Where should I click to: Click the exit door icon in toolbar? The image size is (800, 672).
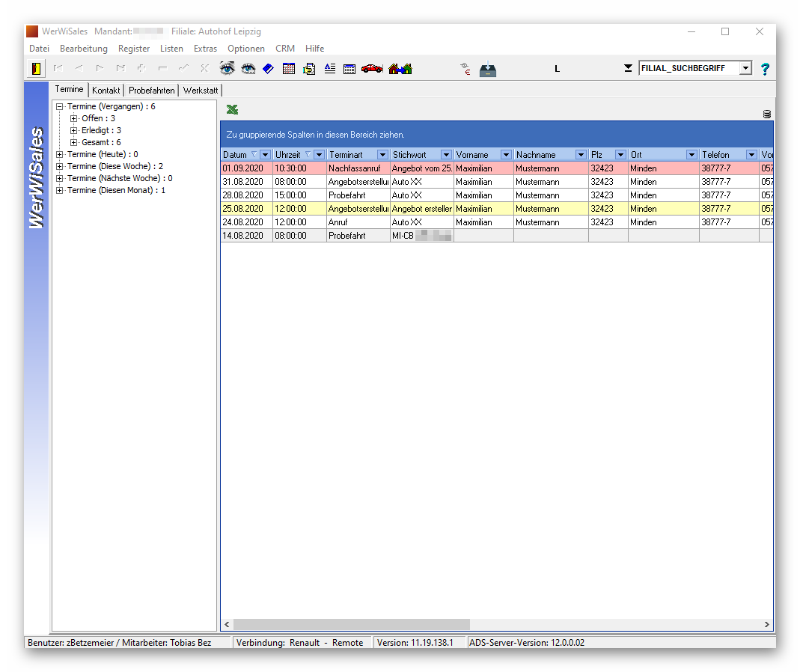(x=36, y=68)
